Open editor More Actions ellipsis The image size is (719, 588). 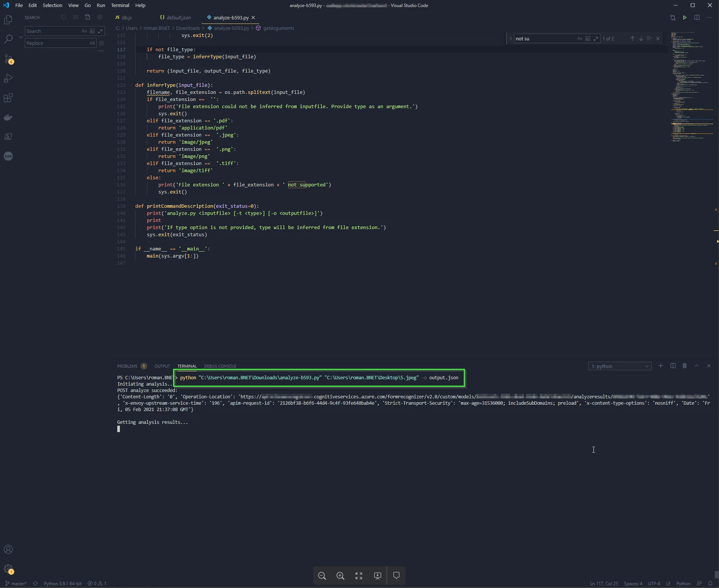click(x=709, y=17)
